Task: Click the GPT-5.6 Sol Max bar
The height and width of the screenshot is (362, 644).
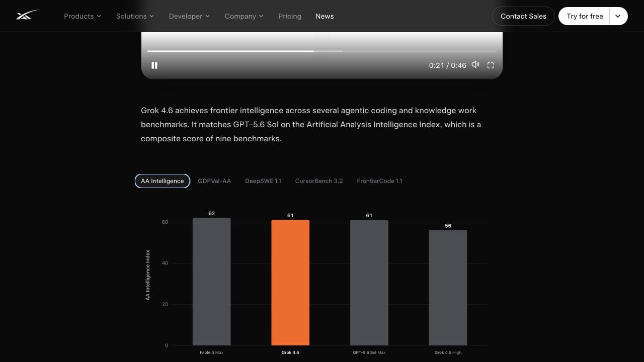Action: click(x=369, y=283)
